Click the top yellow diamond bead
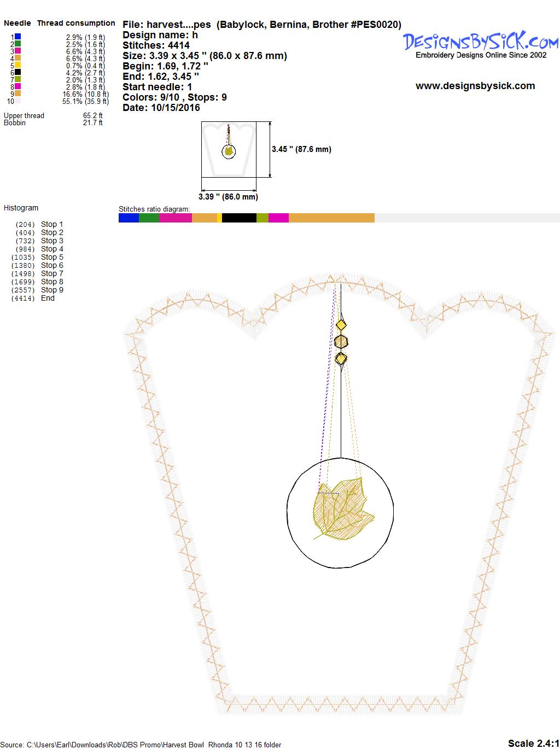560x749 pixels. 341,326
